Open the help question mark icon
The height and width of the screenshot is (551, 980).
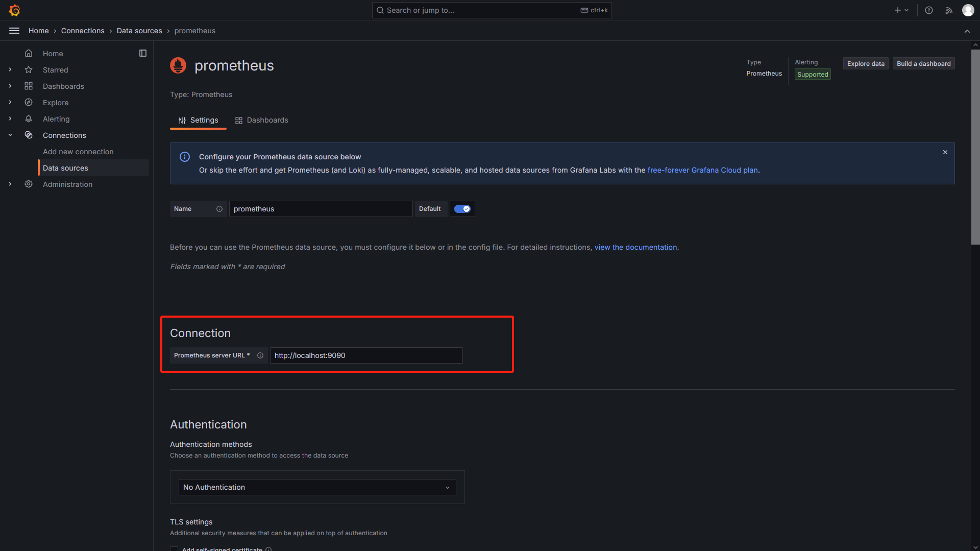(929, 10)
